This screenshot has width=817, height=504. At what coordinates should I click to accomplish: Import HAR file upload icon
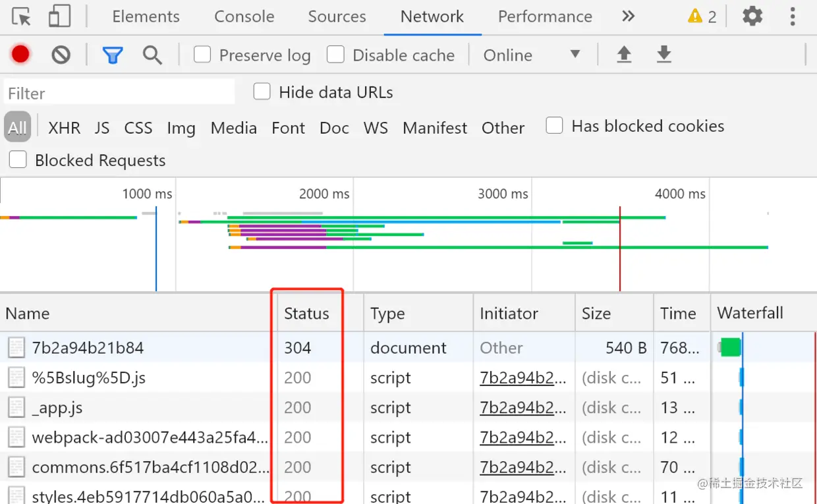tap(624, 55)
